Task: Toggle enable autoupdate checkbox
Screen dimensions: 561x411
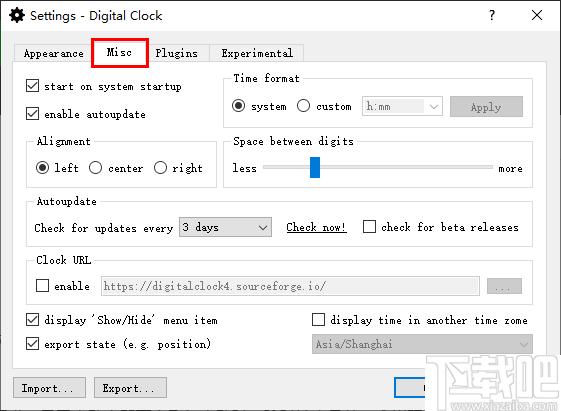Action: pos(32,114)
